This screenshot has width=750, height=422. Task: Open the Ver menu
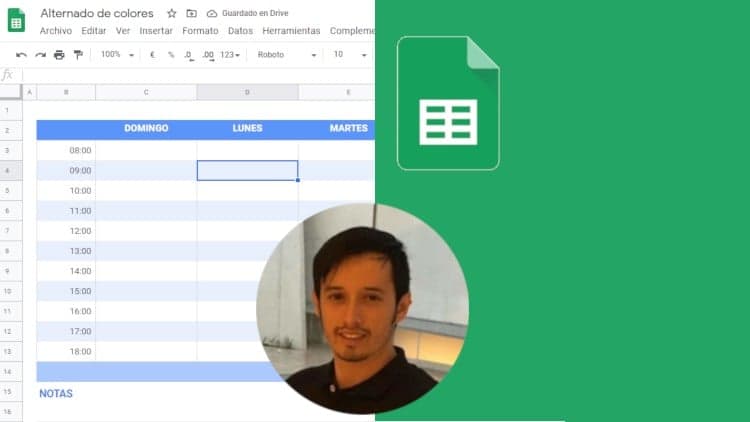click(x=123, y=31)
